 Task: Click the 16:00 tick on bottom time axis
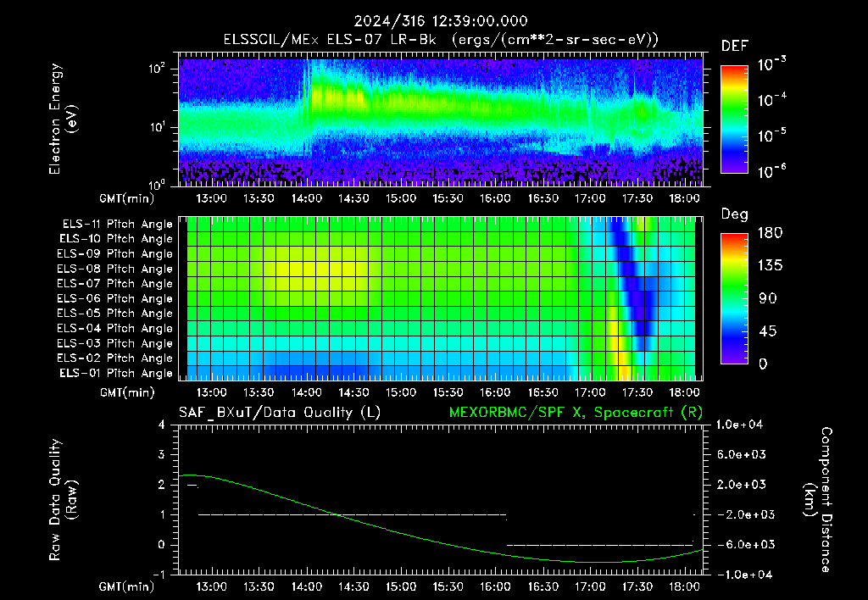(x=495, y=586)
